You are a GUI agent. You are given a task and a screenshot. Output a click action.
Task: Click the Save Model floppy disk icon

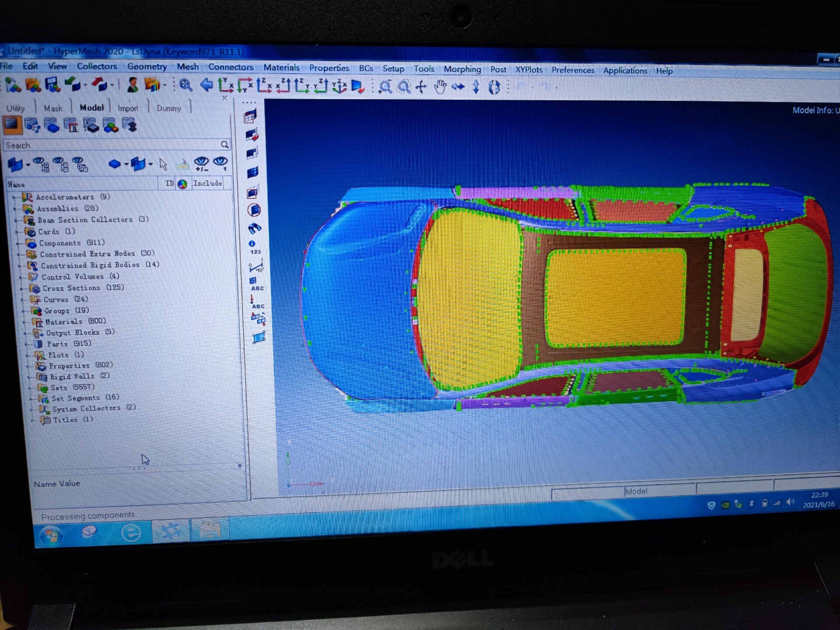tap(52, 84)
